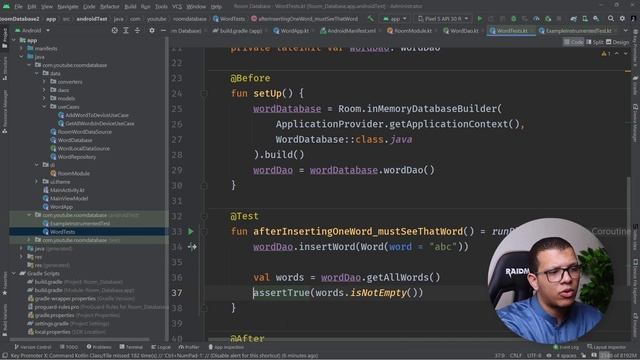The image size is (640, 360).
Task: Expand the ui.theme package
Action: coord(37,182)
